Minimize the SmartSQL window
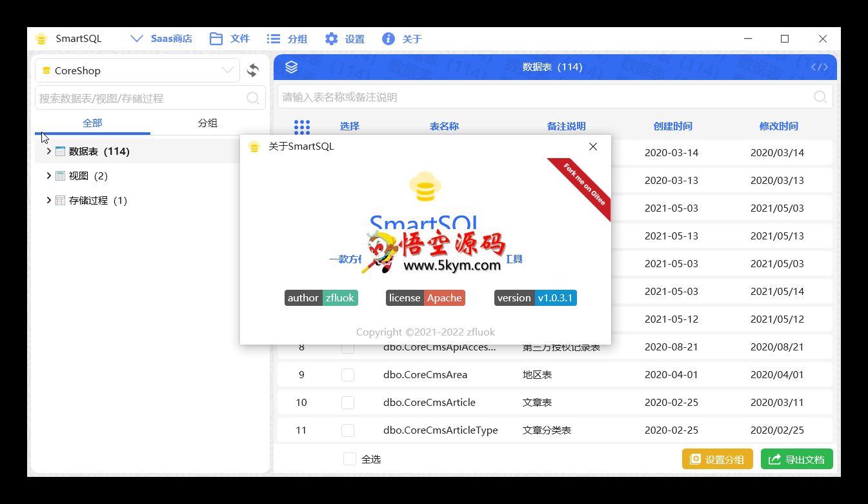Viewport: 868px width, 504px height. (747, 39)
